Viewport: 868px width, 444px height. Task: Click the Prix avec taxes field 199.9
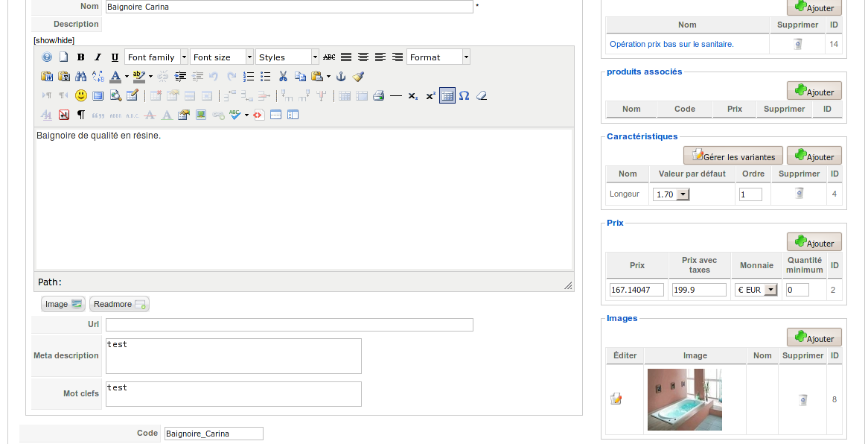click(699, 290)
